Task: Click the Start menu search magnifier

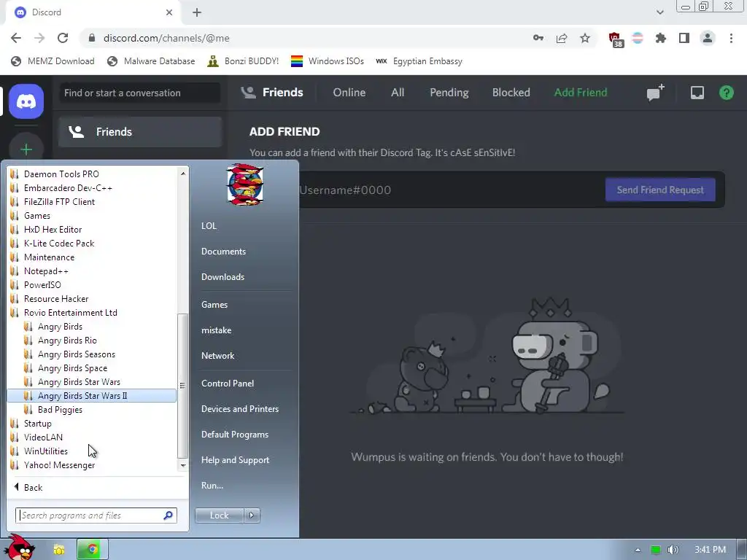Action: coord(169,516)
